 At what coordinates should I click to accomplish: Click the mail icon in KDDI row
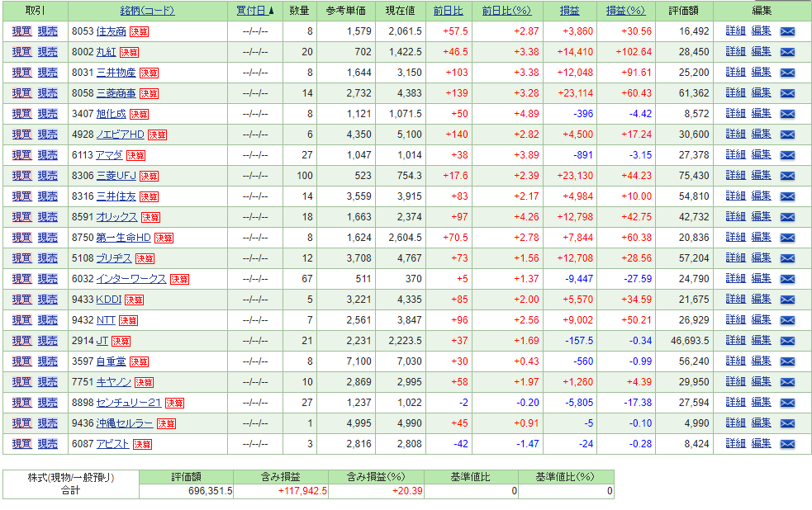click(787, 300)
